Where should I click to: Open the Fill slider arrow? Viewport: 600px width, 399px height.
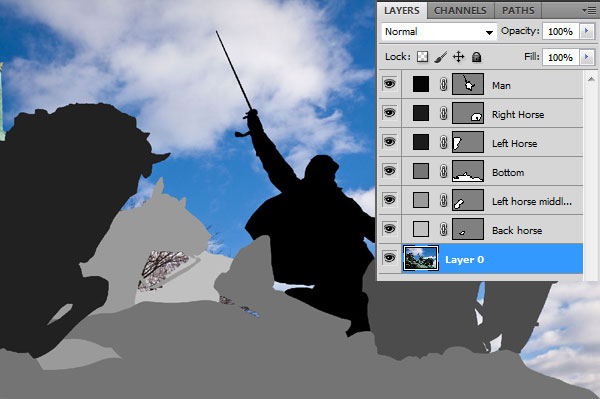587,57
